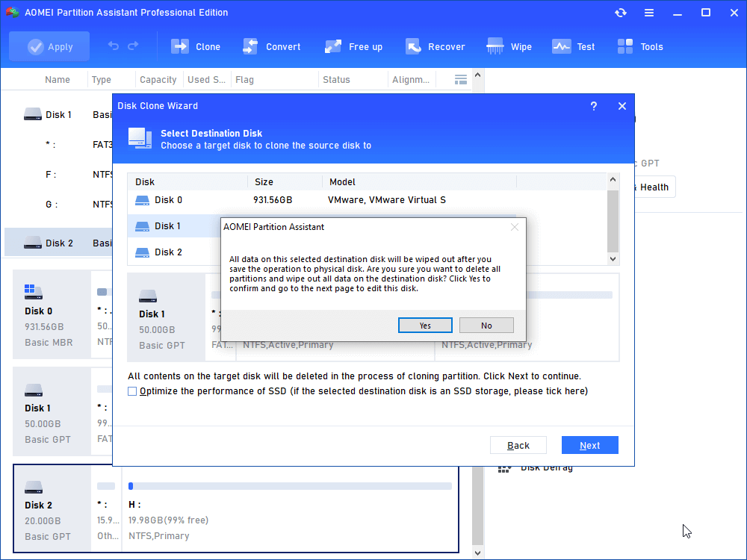Click the Flag column header
This screenshot has width=747, height=560.
(x=244, y=80)
